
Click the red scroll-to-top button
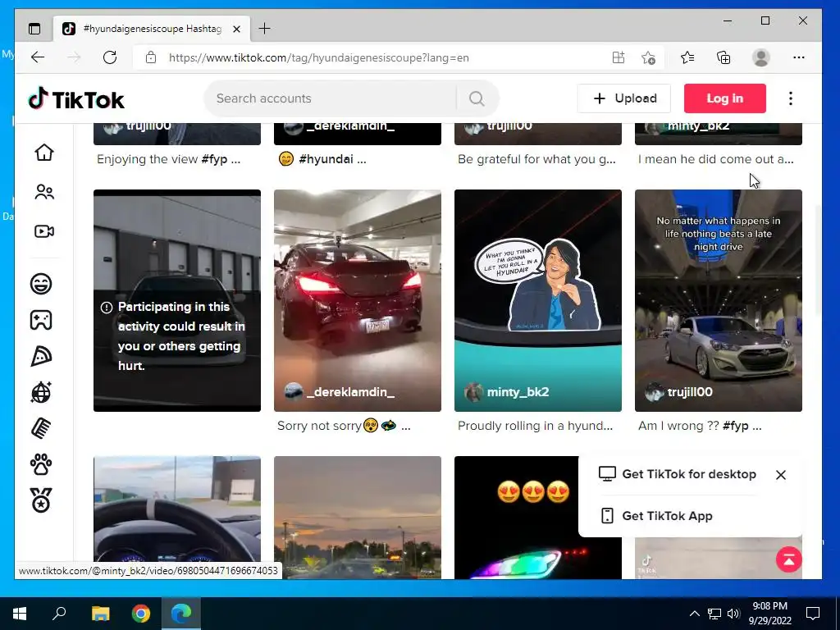788,559
